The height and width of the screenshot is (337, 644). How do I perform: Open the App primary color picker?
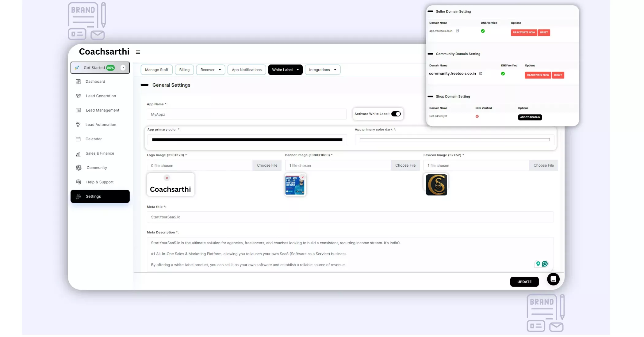coord(247,140)
